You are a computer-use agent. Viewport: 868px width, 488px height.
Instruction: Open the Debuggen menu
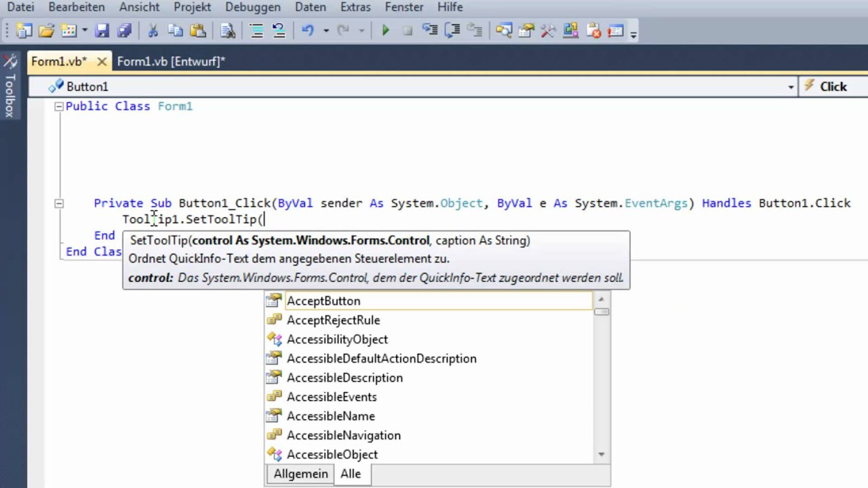click(x=252, y=7)
